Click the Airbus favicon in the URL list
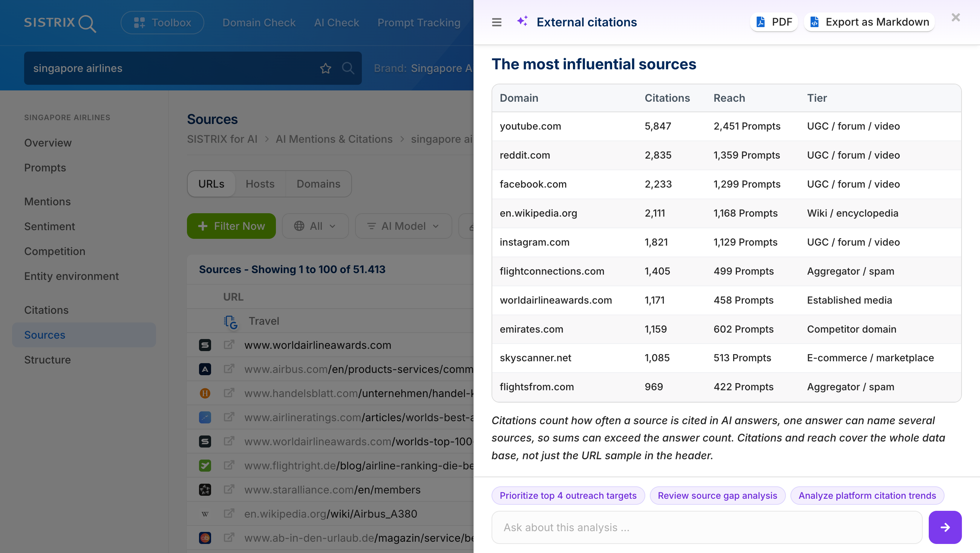The image size is (980, 553). pyautogui.click(x=205, y=369)
